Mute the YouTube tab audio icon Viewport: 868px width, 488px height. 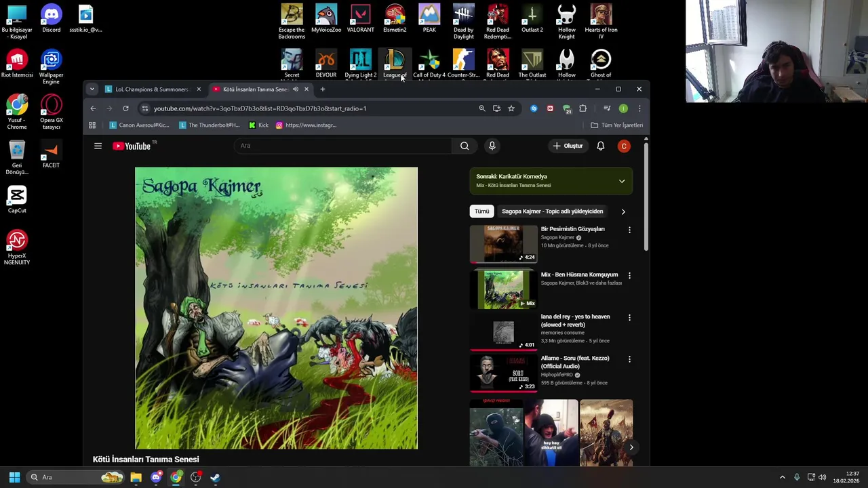tap(295, 89)
